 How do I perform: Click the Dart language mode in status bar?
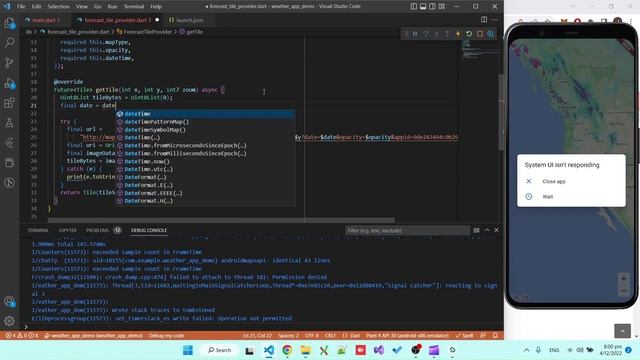coord(351,336)
